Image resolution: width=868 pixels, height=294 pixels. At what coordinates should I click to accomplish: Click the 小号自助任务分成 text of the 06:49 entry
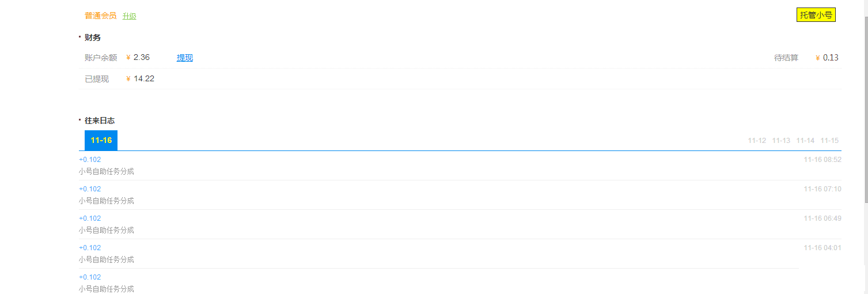coord(107,230)
